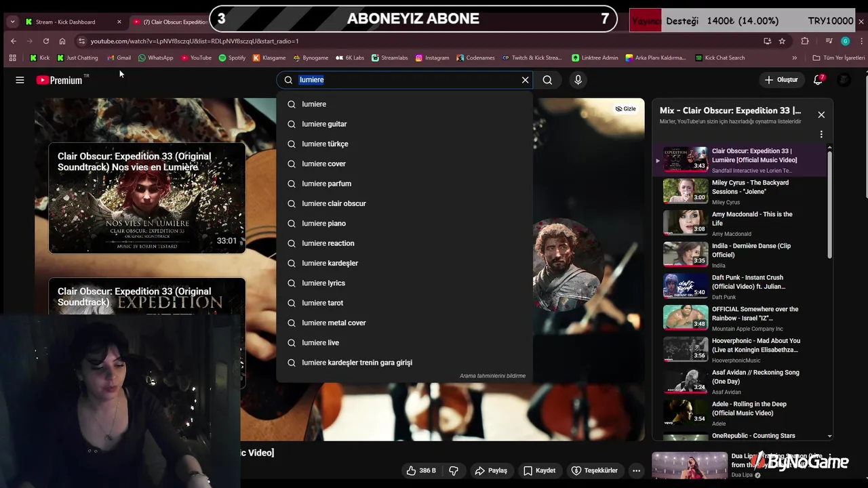Open Chrome profile avatar
This screenshot has height=488, width=868.
(845, 41)
